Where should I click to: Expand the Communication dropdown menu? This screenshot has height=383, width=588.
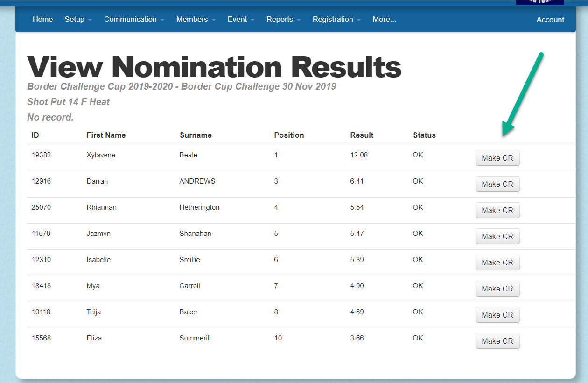coord(134,19)
